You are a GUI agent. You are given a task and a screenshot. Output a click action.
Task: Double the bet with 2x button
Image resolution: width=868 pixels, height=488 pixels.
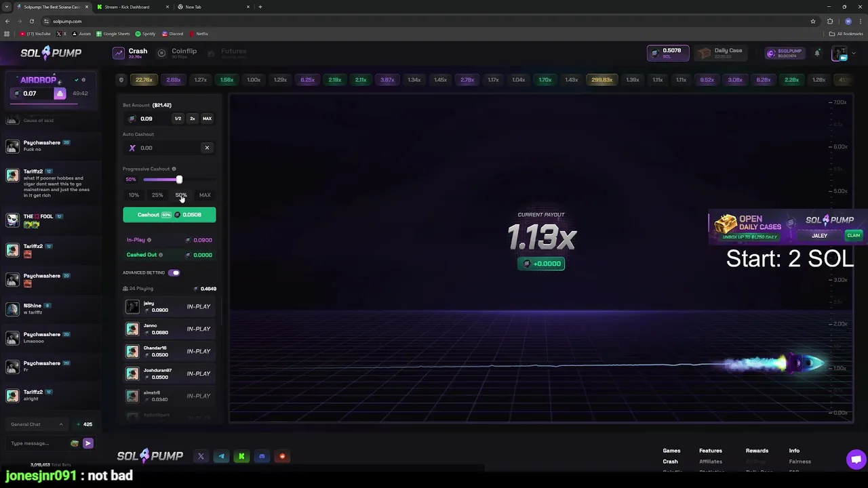(x=193, y=119)
